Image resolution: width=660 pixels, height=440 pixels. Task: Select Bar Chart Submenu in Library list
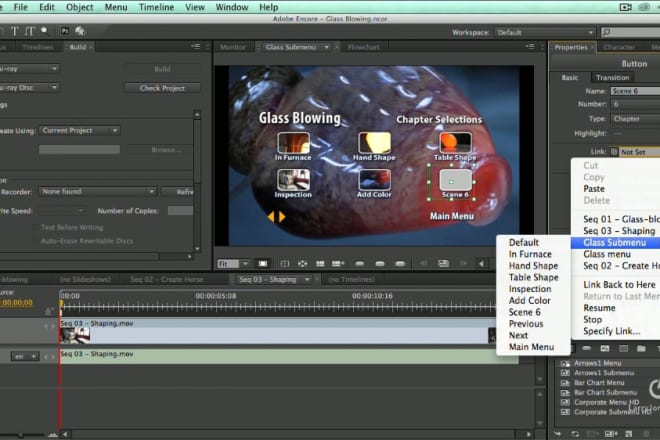[605, 392]
